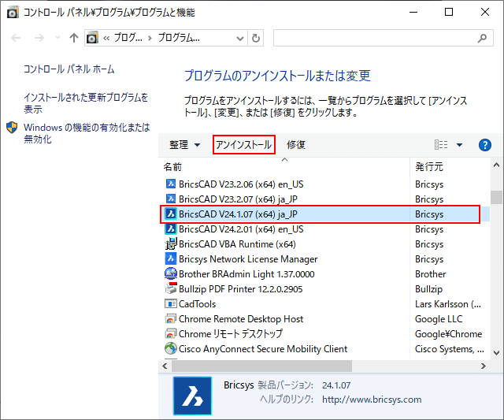Click the BricsCAD V23.2.07 ja_JP program icon

[171, 199]
